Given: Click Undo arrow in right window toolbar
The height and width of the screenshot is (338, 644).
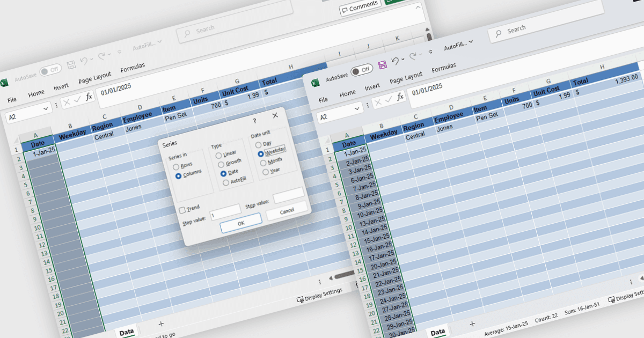Looking at the screenshot, I should tap(394, 62).
